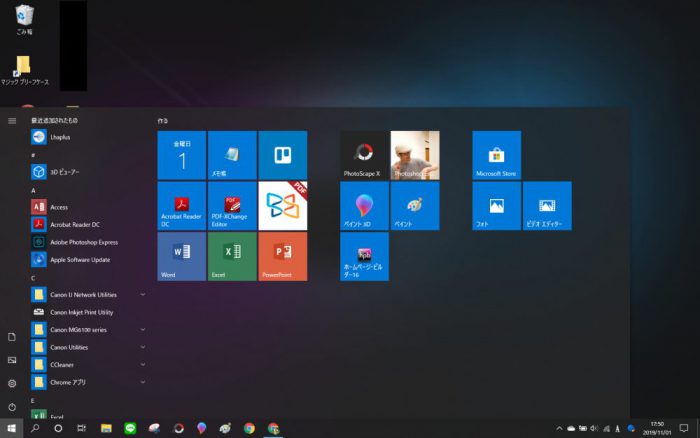Viewport: 700px width, 438px height.
Task: Expand Chrome アプリ folder
Action: 88,382
